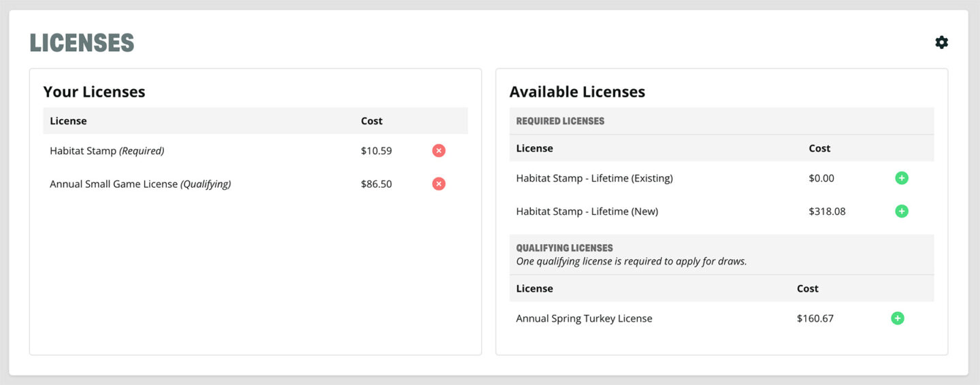
Task: Click the Qualifying Licenses section header
Action: [x=564, y=248]
